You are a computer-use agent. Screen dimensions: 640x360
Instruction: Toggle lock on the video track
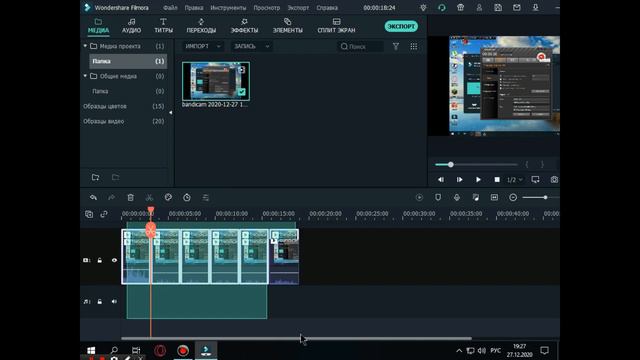[100, 260]
